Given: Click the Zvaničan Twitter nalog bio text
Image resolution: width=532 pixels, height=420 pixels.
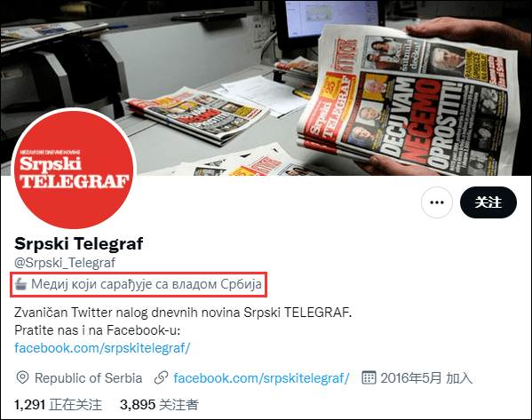Looking at the screenshot, I should [183, 313].
